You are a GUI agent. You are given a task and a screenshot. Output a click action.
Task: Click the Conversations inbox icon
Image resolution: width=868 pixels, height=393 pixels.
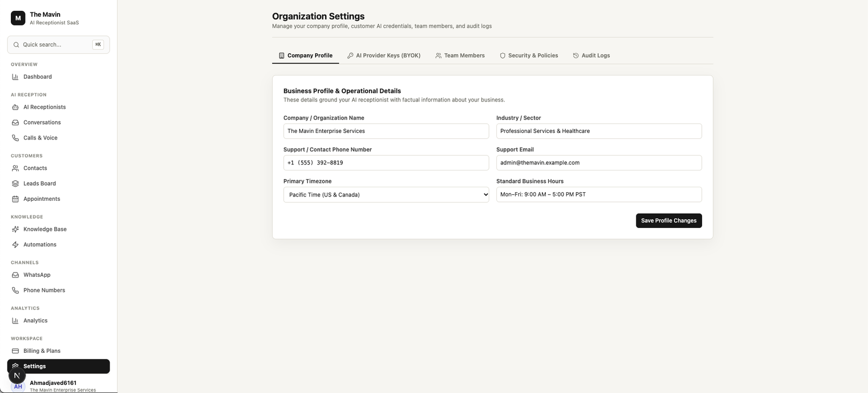(x=15, y=123)
